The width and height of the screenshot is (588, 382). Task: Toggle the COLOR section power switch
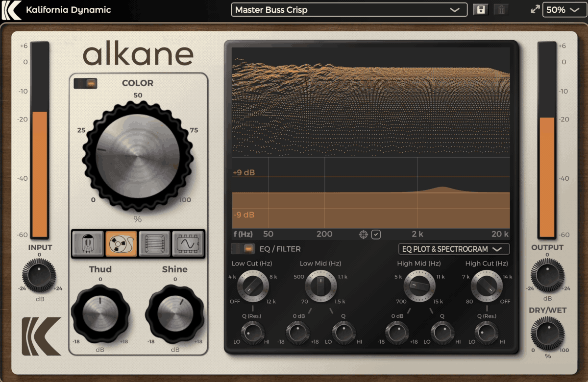pyautogui.click(x=85, y=84)
